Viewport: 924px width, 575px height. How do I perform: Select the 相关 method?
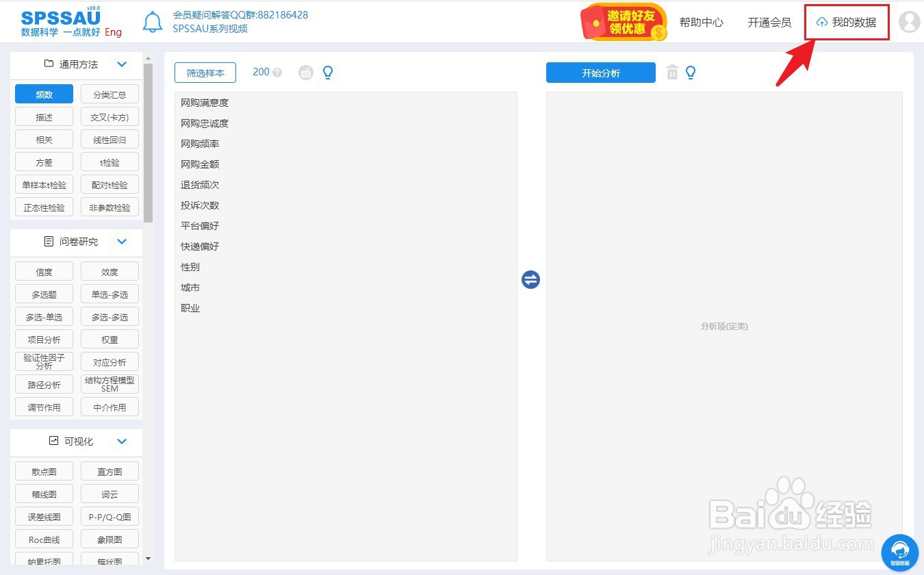(x=44, y=140)
